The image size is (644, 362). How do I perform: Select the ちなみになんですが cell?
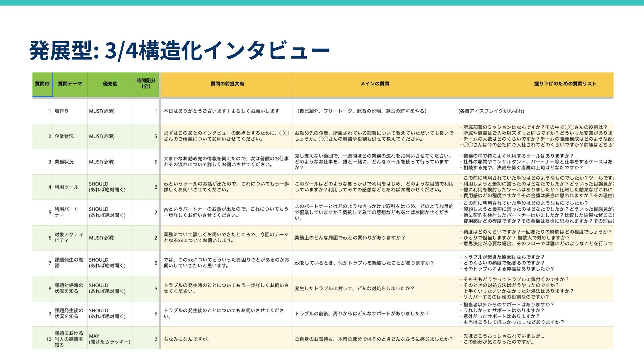coord(186,339)
